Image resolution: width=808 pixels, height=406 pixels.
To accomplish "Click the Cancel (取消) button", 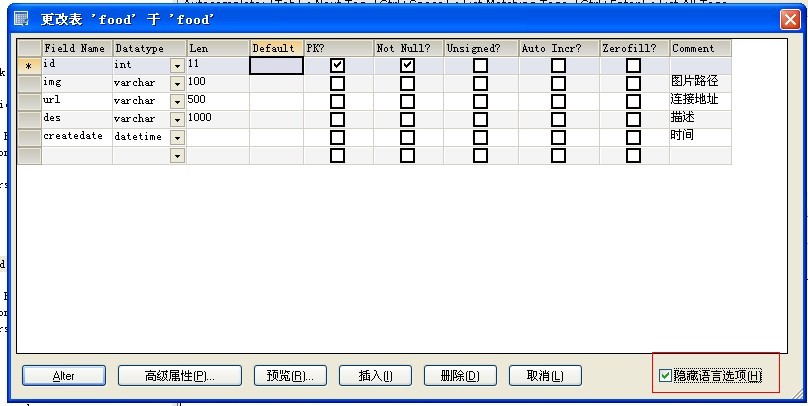I will tap(545, 376).
